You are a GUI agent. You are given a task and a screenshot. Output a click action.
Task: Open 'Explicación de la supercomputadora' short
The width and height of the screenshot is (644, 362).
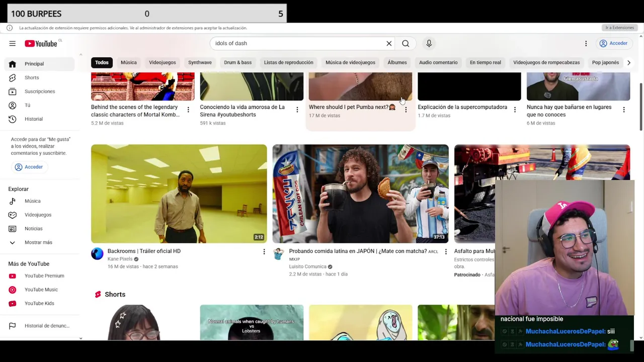(x=462, y=107)
